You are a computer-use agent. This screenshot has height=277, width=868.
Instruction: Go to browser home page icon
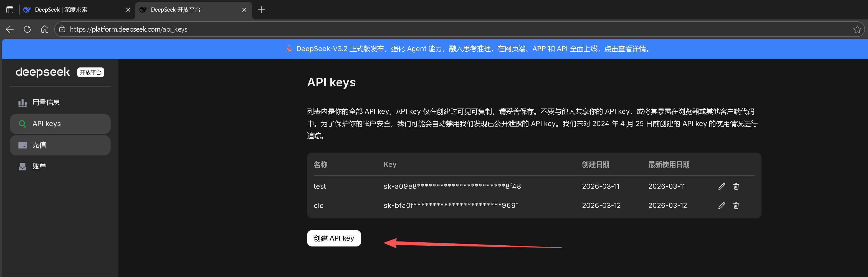point(44,29)
